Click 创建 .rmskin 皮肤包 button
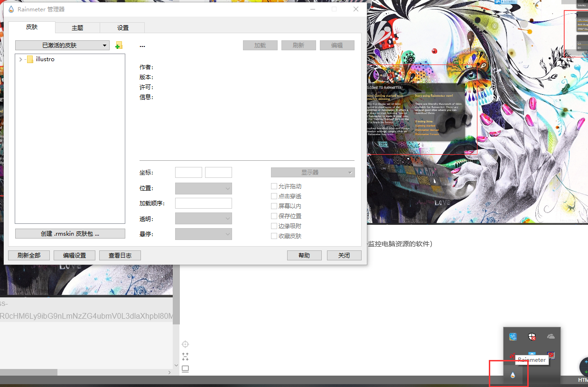Viewport: 588px width, 387px height. click(70, 233)
